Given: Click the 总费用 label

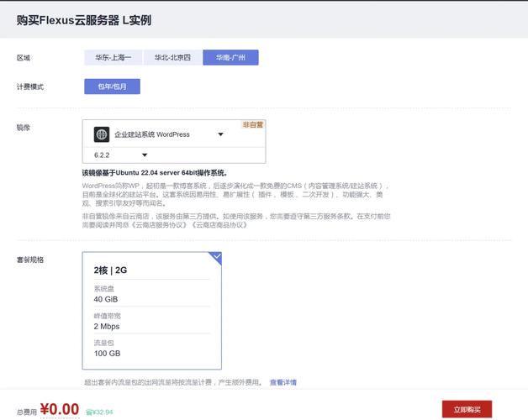Looking at the screenshot, I should [27, 412].
